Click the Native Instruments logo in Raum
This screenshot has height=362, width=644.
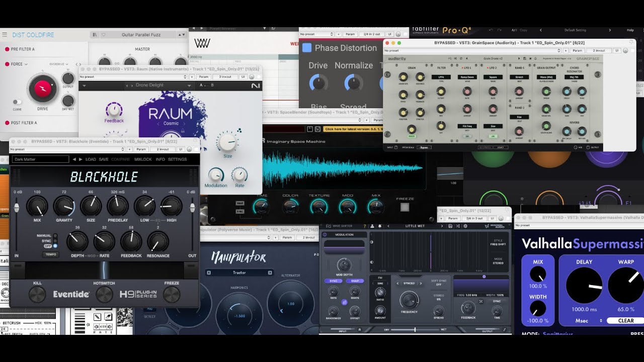click(256, 85)
